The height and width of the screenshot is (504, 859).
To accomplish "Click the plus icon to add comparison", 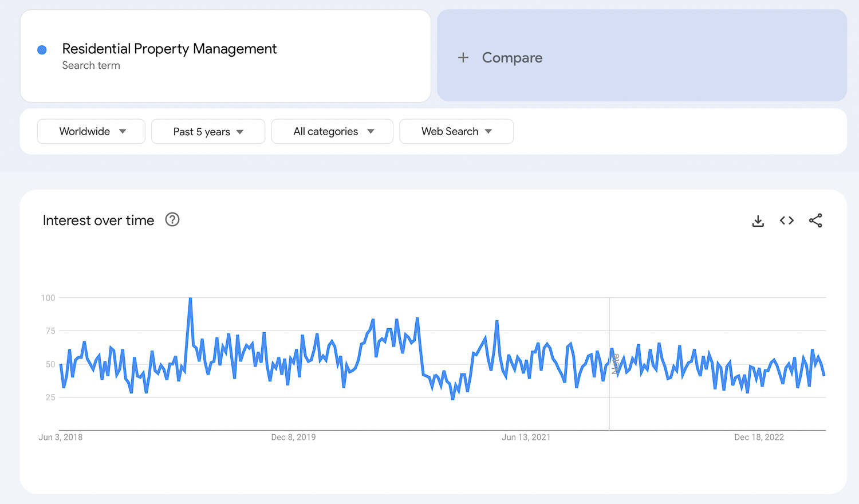I will coord(463,58).
